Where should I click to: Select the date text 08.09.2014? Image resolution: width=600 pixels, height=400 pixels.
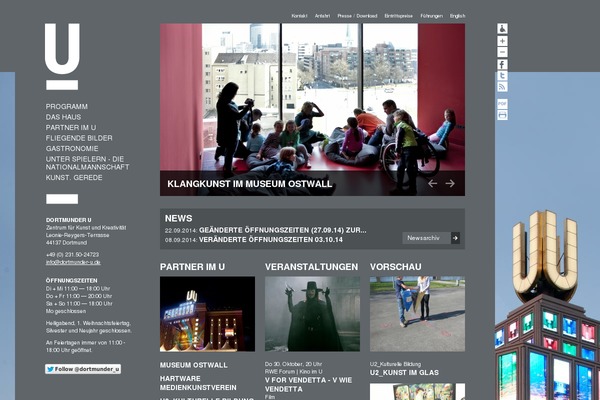(181, 240)
